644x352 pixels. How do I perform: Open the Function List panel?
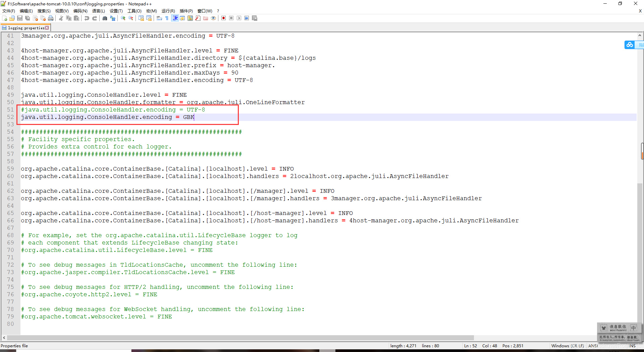(198, 18)
